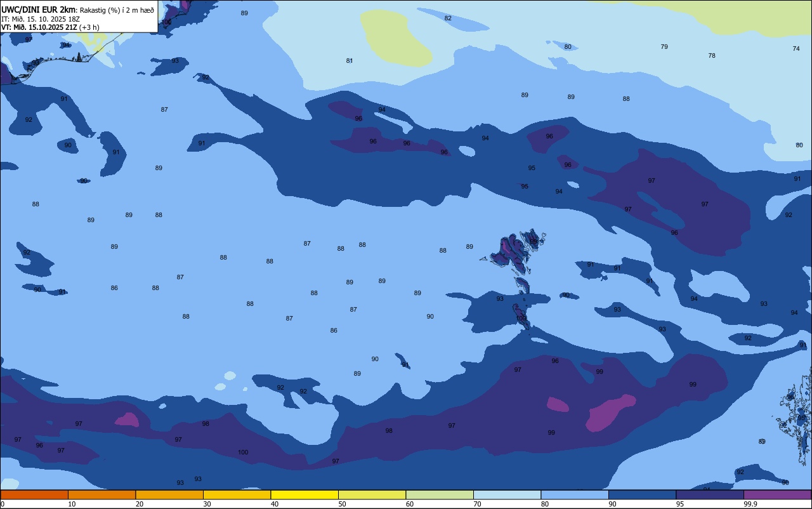Click the '50' tick label in the legend
The width and height of the screenshot is (812, 509).
point(342,504)
